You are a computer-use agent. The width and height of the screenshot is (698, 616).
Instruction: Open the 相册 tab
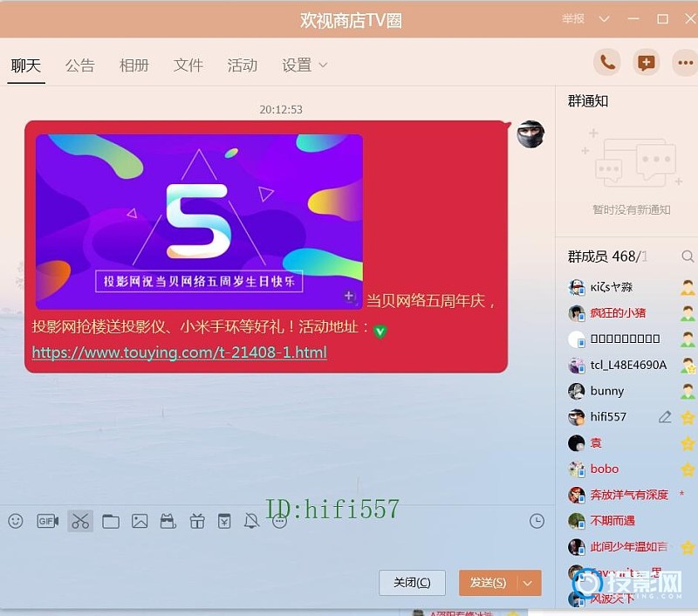(x=134, y=65)
